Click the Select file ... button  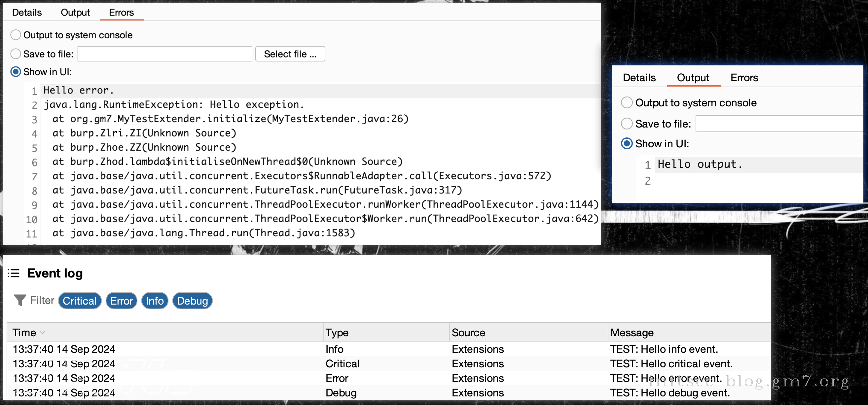coord(290,54)
